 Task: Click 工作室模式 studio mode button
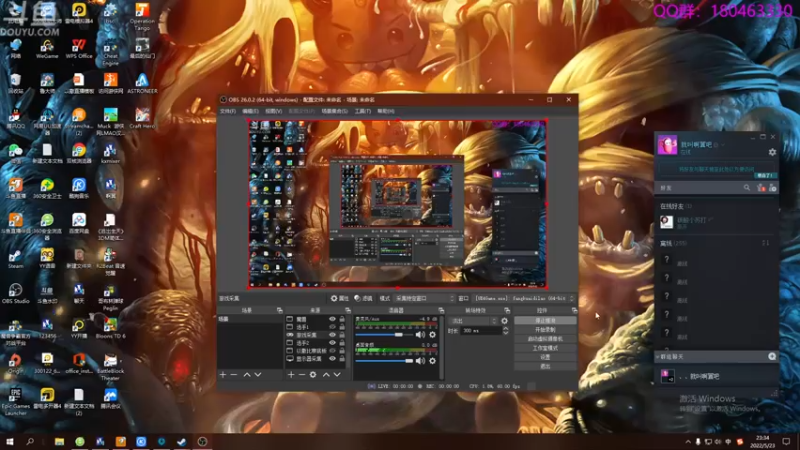coord(545,348)
